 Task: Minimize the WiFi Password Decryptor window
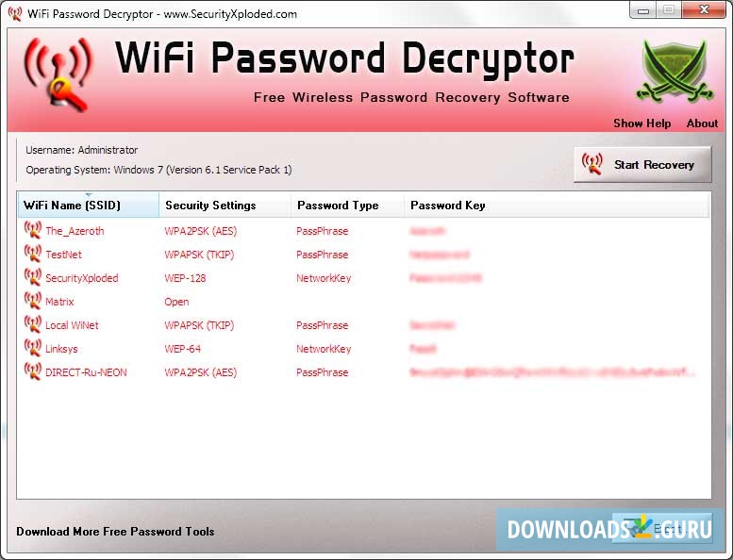pyautogui.click(x=643, y=10)
